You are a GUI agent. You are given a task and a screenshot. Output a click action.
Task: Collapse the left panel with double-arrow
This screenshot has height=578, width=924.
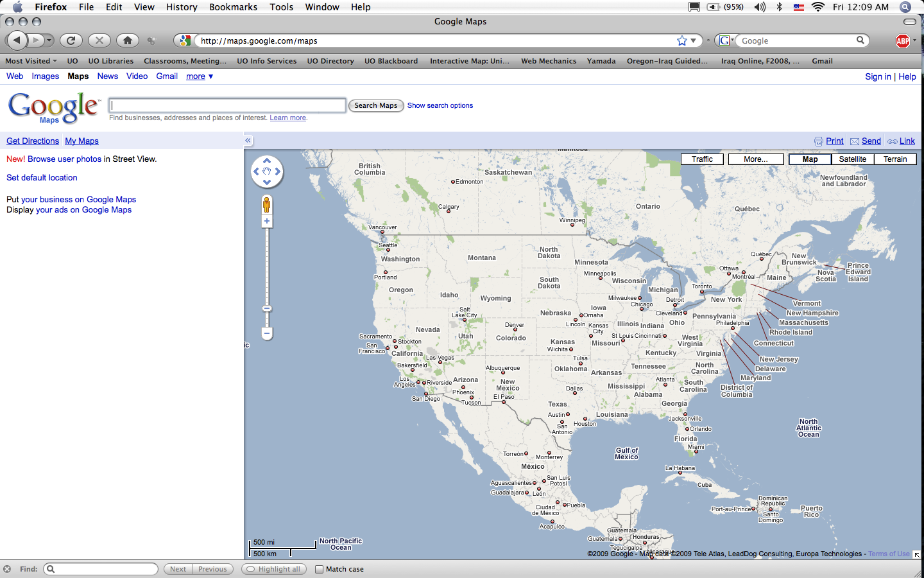248,141
